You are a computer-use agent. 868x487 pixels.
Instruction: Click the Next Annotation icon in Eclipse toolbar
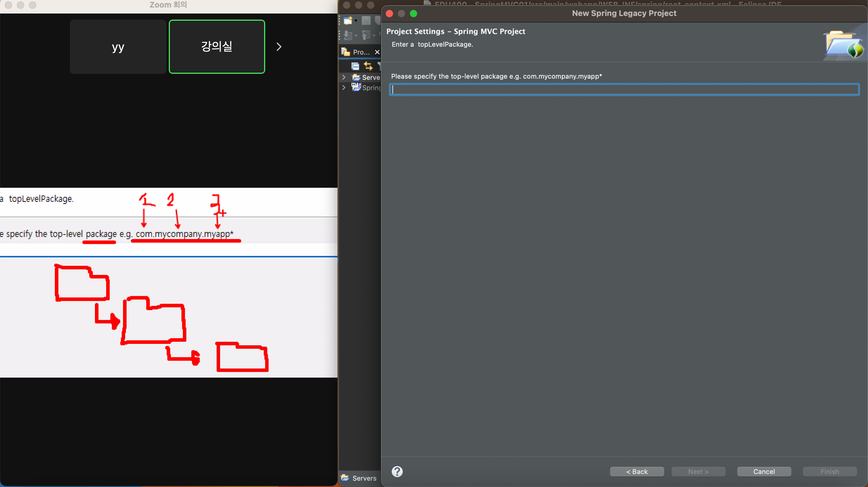348,35
